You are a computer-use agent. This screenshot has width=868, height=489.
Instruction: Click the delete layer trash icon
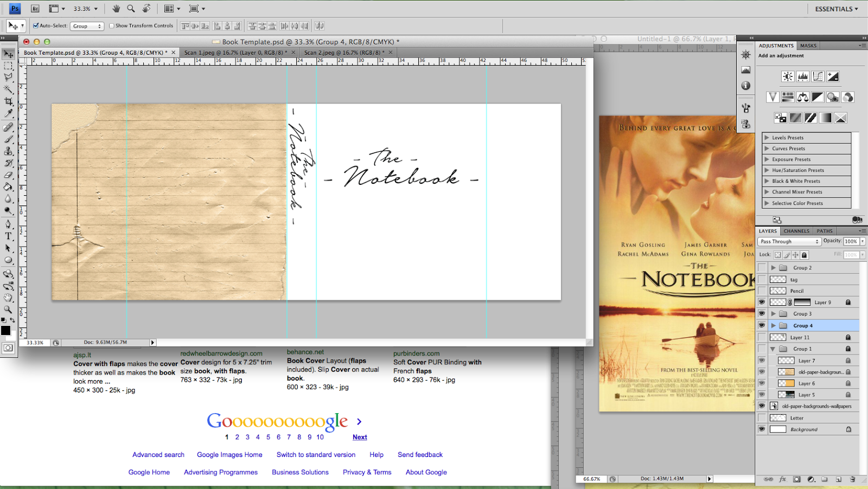[x=852, y=479]
